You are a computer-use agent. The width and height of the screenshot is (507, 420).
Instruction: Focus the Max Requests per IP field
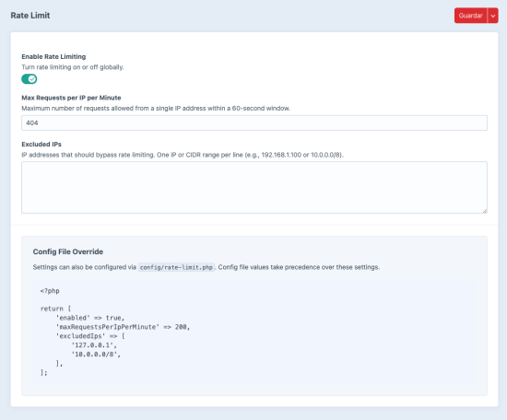254,122
